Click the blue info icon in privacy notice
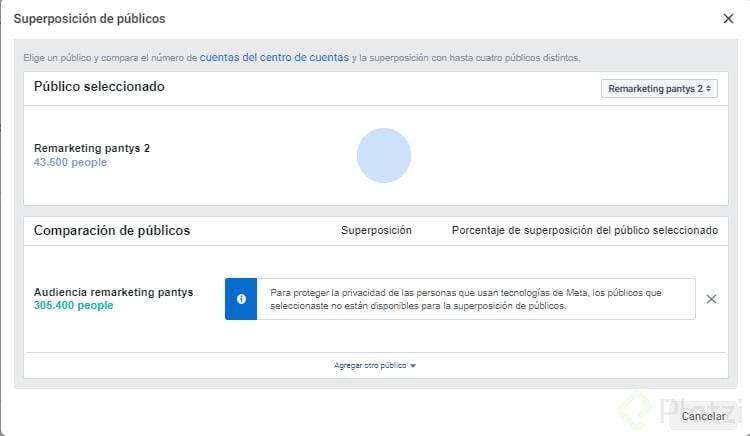 click(241, 299)
